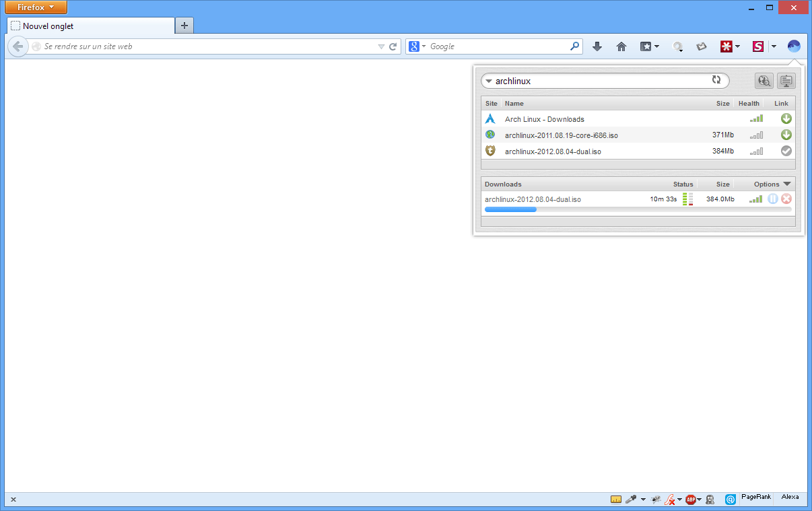Select the Nouvel onglet tab
This screenshot has width=812, height=511.
click(x=90, y=26)
